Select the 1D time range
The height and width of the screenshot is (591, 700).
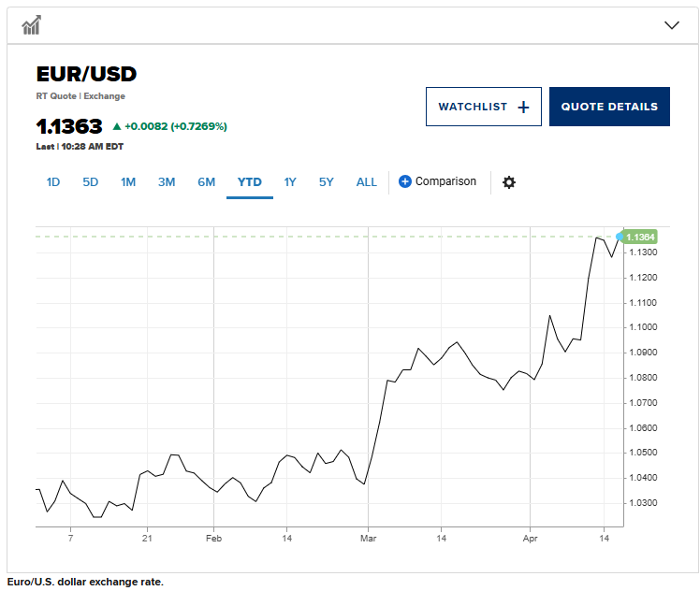pos(53,182)
